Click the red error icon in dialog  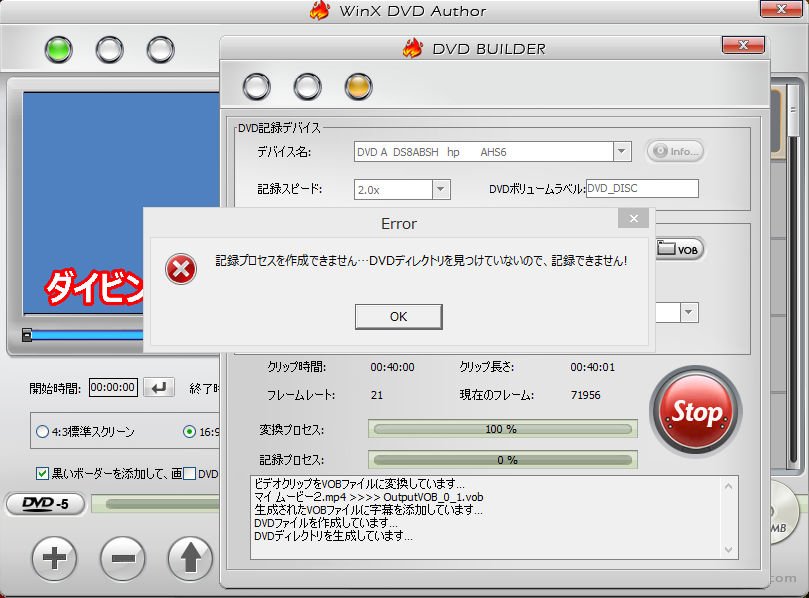[x=181, y=269]
